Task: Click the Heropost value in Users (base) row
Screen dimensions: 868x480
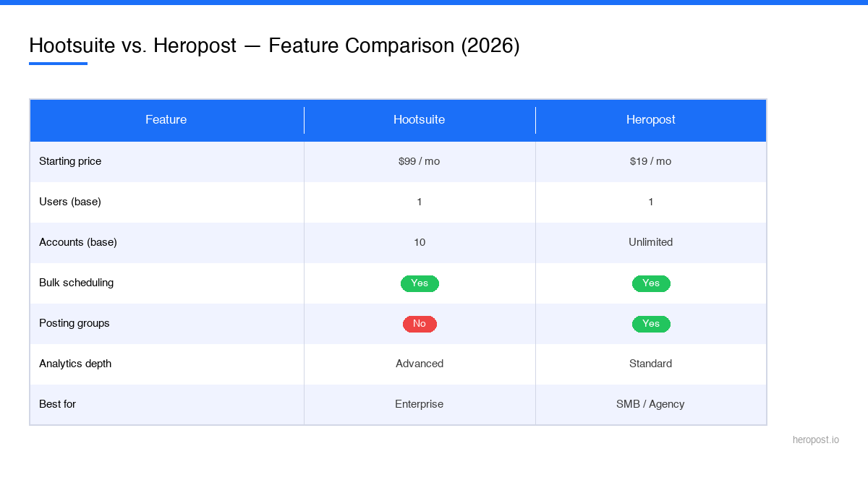Action: 651,202
